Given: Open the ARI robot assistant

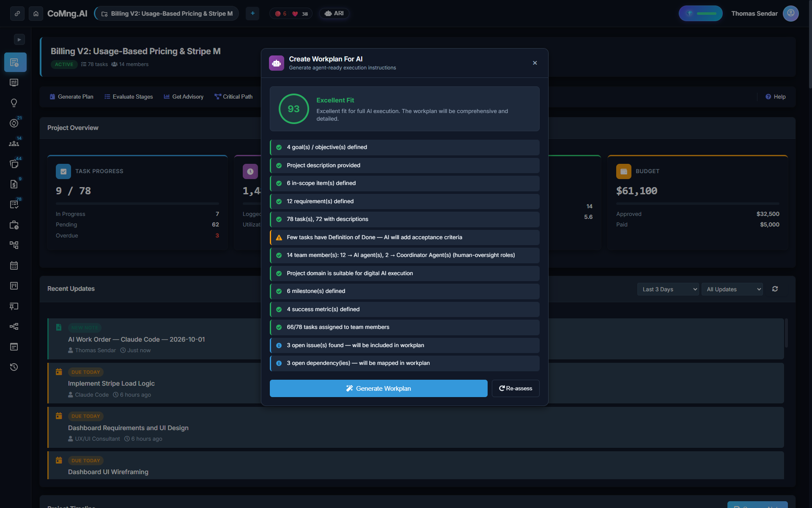Looking at the screenshot, I should (x=334, y=14).
